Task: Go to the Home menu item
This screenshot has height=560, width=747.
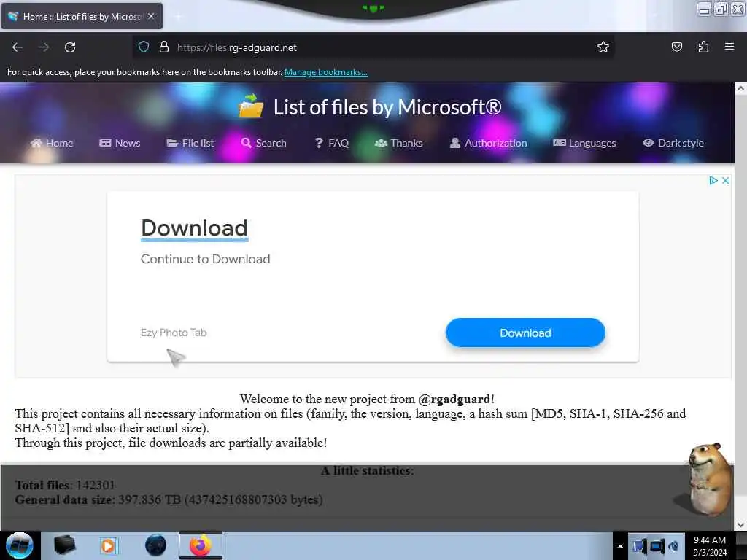Action: pyautogui.click(x=52, y=143)
